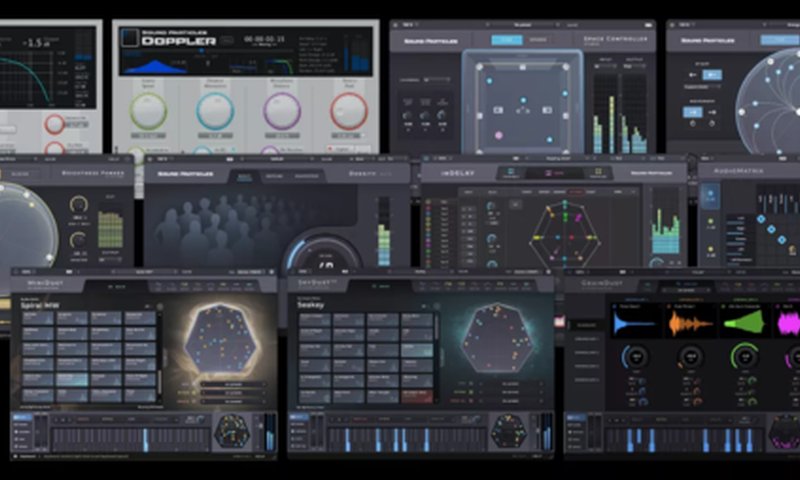Click the orange waveform thumbnail in GrainDust

point(688,322)
